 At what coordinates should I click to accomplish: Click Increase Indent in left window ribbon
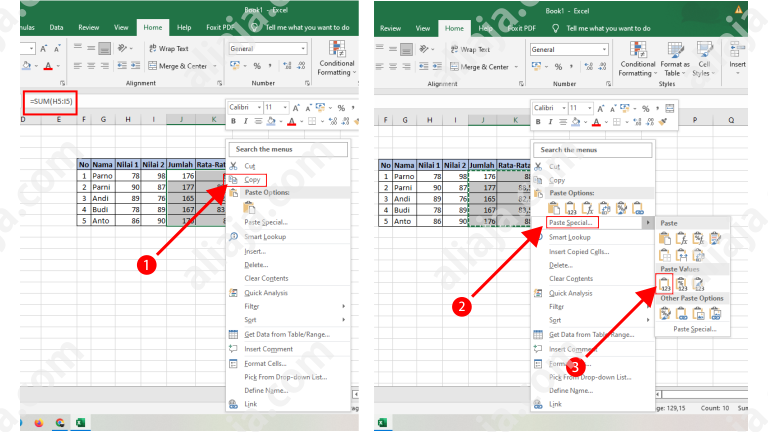click(136, 66)
